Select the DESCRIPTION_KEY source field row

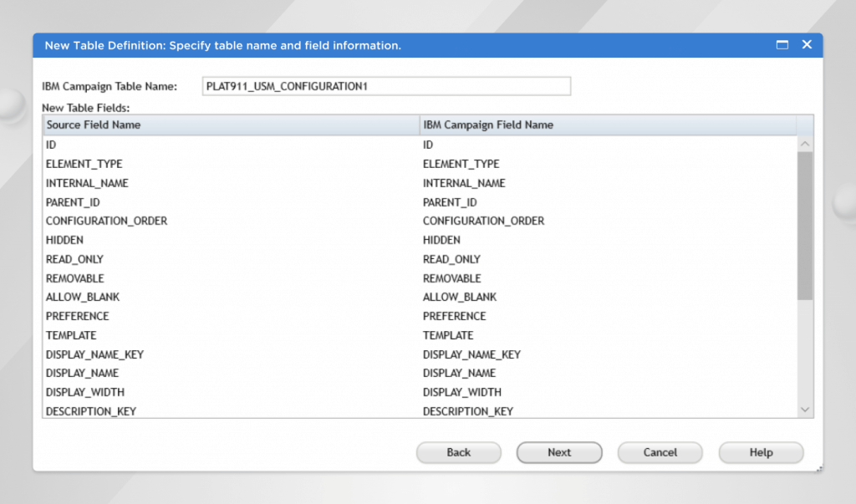(90, 411)
